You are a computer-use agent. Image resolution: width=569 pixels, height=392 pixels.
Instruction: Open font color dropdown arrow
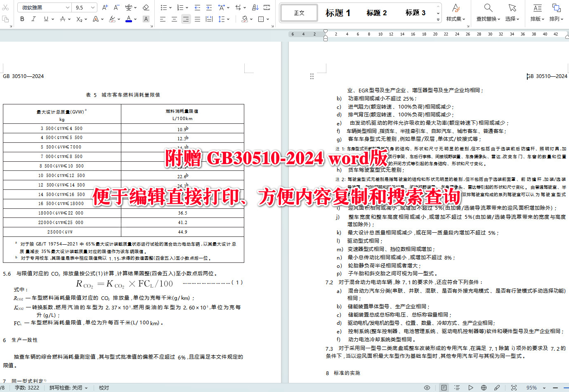[135, 19]
